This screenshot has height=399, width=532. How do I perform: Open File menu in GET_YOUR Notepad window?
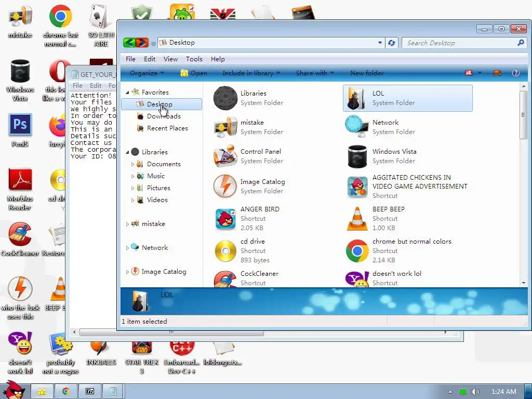[78, 86]
